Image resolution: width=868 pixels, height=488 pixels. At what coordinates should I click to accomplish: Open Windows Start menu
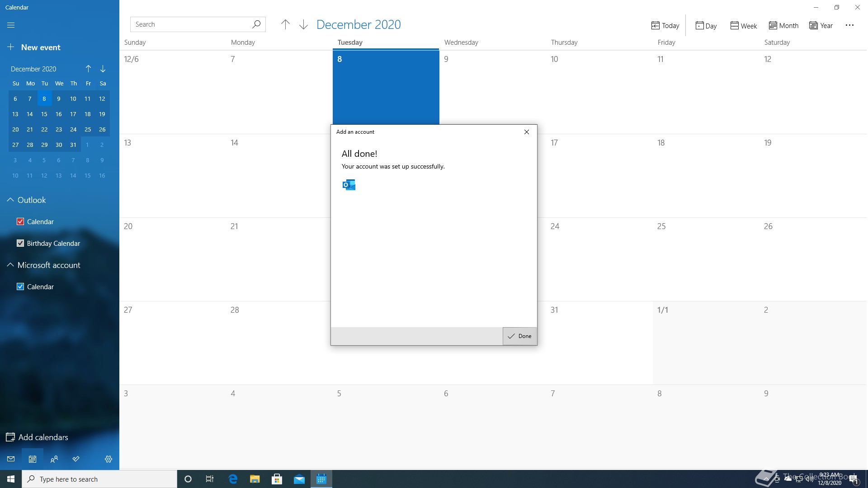click(11, 479)
